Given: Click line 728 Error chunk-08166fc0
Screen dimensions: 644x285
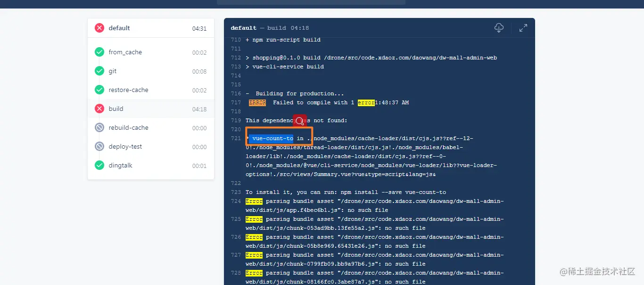Looking at the screenshot, I should click(x=375, y=277).
